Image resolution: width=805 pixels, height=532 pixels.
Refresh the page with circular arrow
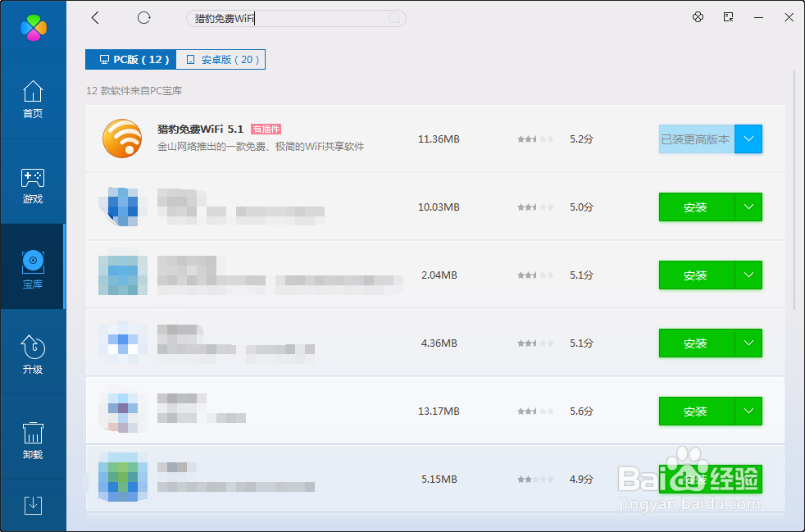coord(143,18)
